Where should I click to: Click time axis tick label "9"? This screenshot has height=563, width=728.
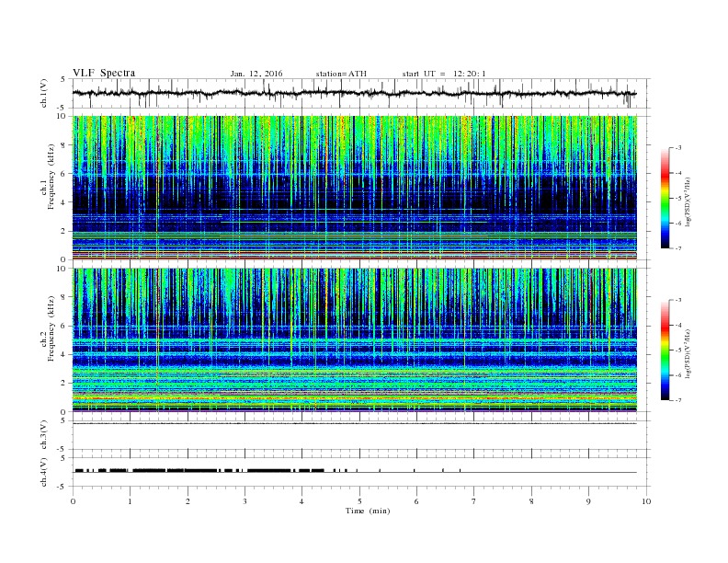click(588, 501)
